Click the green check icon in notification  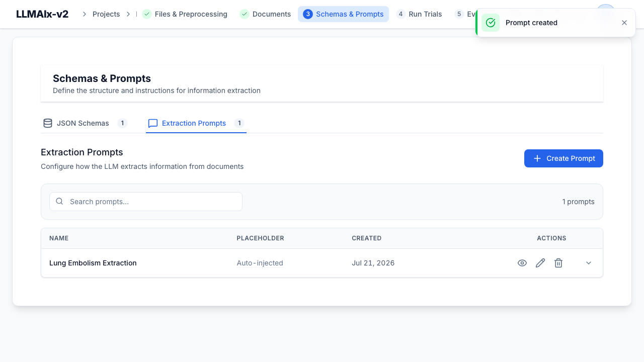coord(491,23)
